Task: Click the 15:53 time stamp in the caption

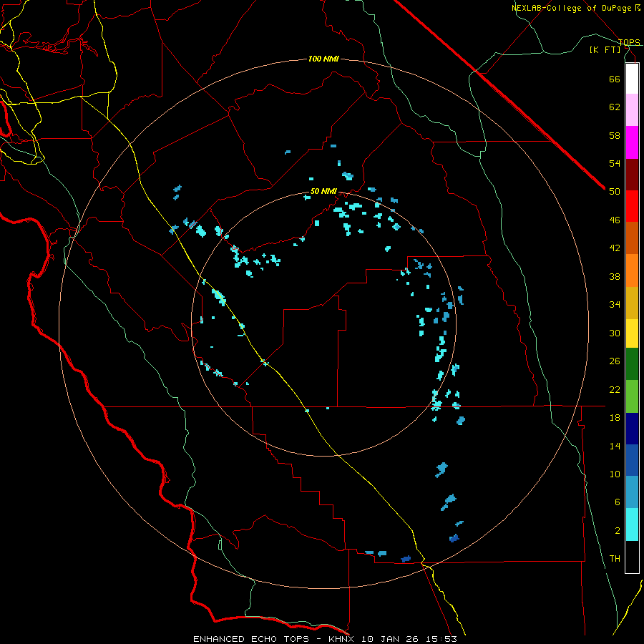Action: 441,639
